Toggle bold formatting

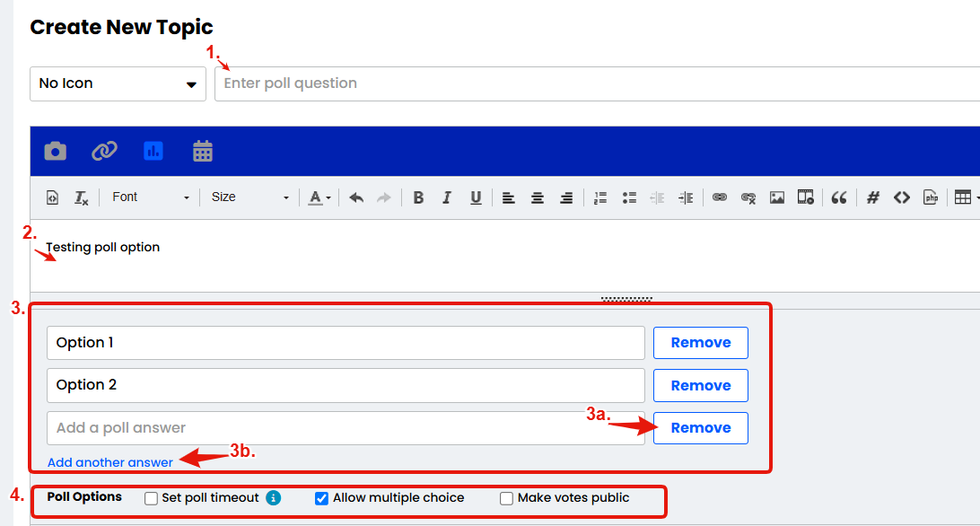418,197
